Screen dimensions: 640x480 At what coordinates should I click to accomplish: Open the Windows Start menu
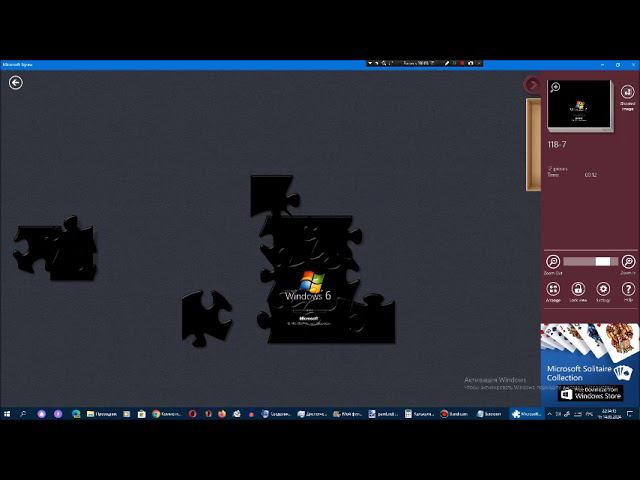point(7,414)
